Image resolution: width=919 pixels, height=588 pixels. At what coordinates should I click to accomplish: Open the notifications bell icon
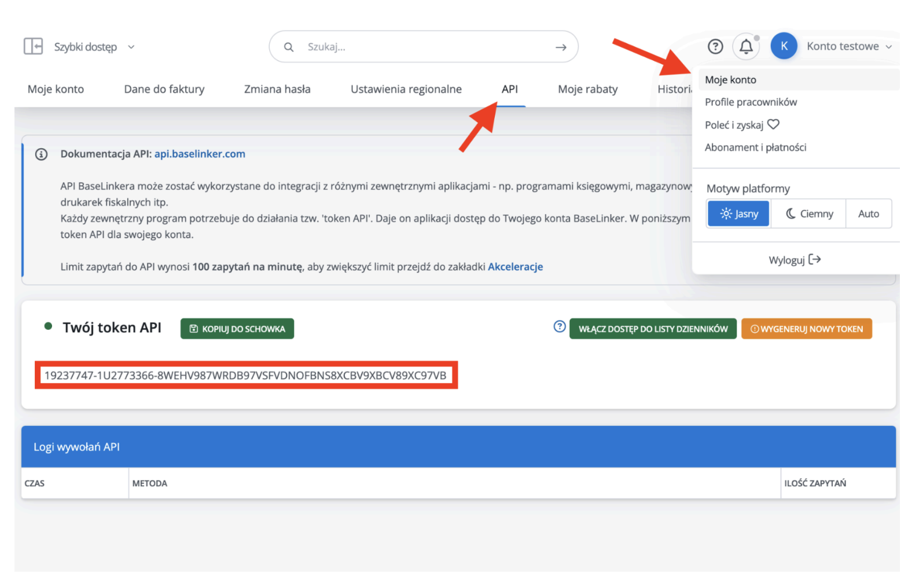[746, 46]
